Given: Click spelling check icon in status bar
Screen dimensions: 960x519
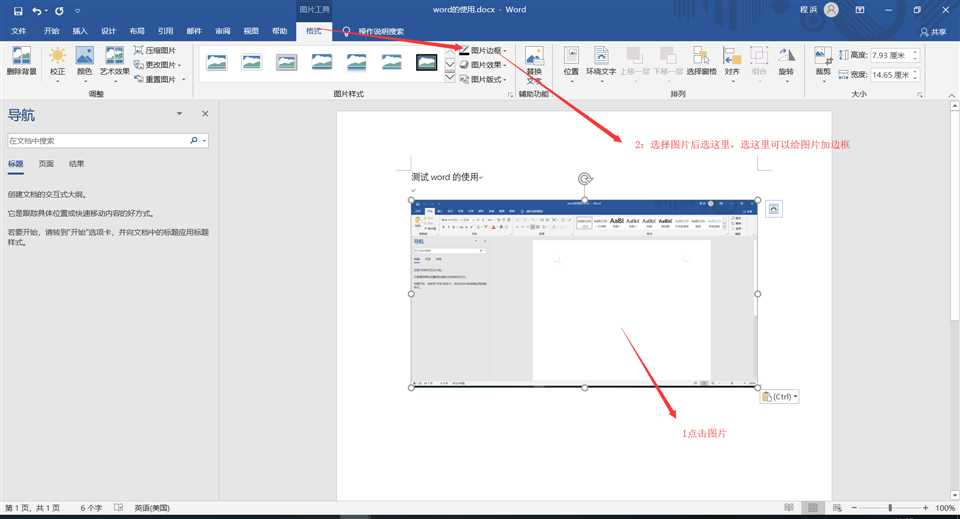Looking at the screenshot, I should (x=118, y=508).
